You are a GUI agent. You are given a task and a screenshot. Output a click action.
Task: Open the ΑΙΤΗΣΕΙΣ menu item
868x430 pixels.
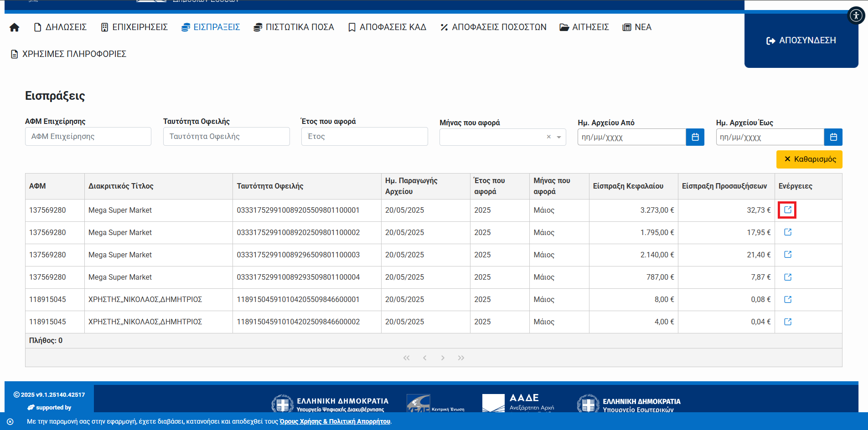click(584, 27)
